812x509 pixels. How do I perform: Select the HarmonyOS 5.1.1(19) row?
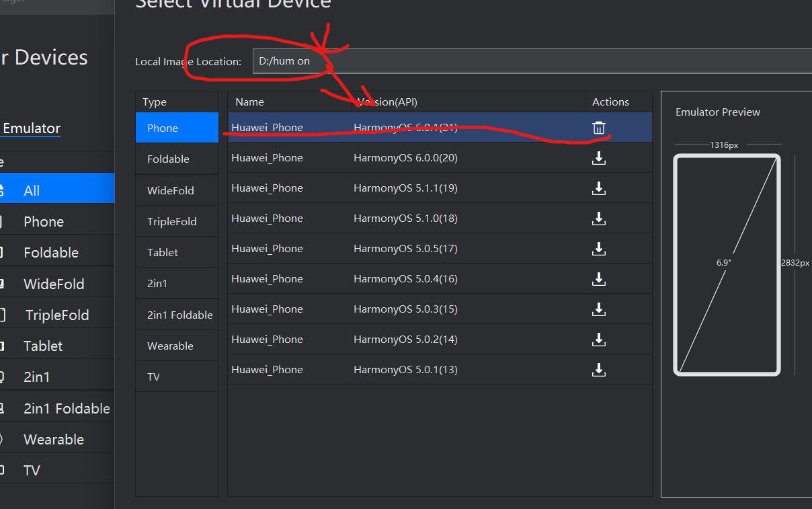click(x=440, y=188)
